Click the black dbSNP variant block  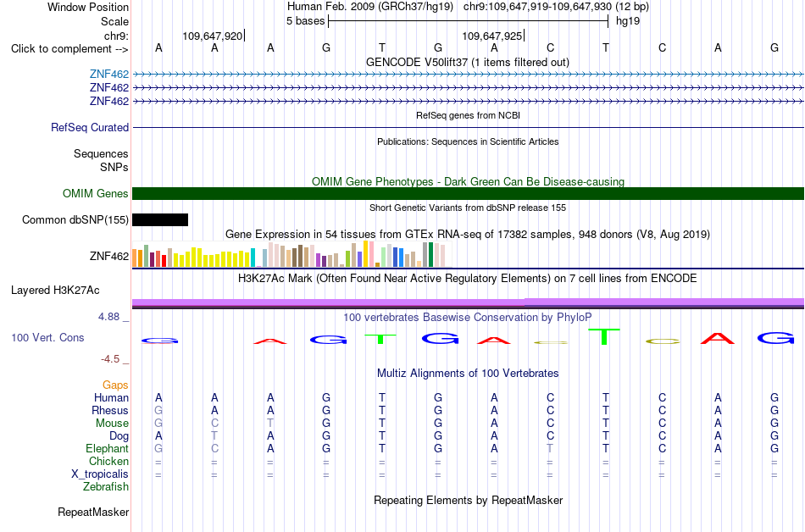160,220
